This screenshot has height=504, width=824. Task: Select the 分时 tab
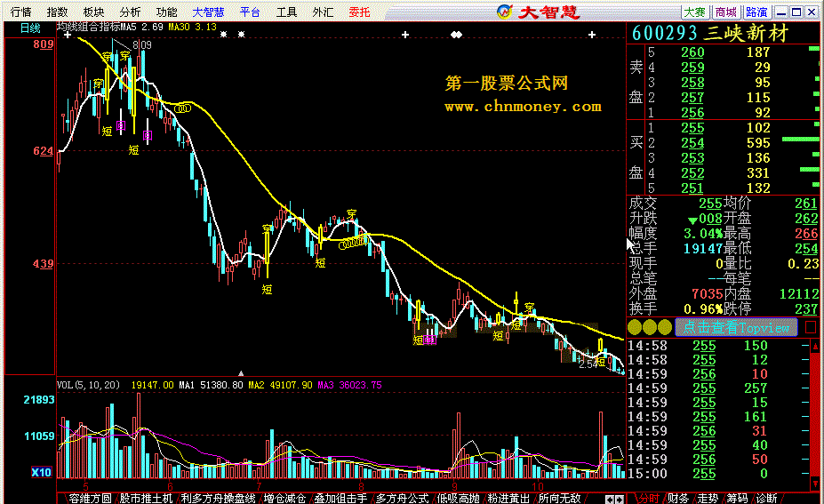(649, 498)
